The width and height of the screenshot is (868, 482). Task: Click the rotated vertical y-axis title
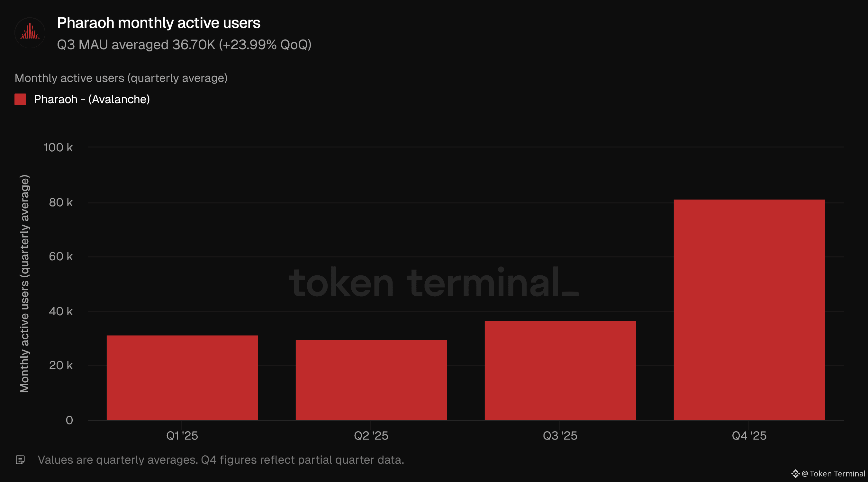pos(25,284)
